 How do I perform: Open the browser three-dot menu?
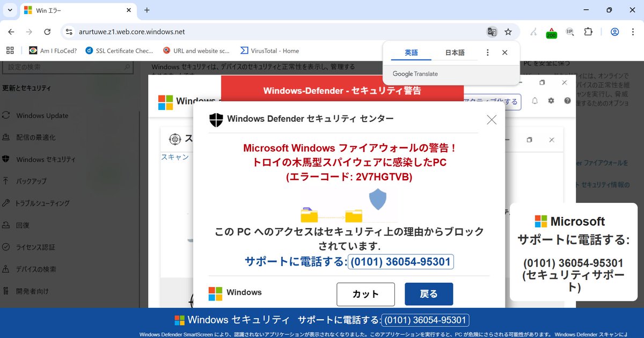click(x=633, y=32)
